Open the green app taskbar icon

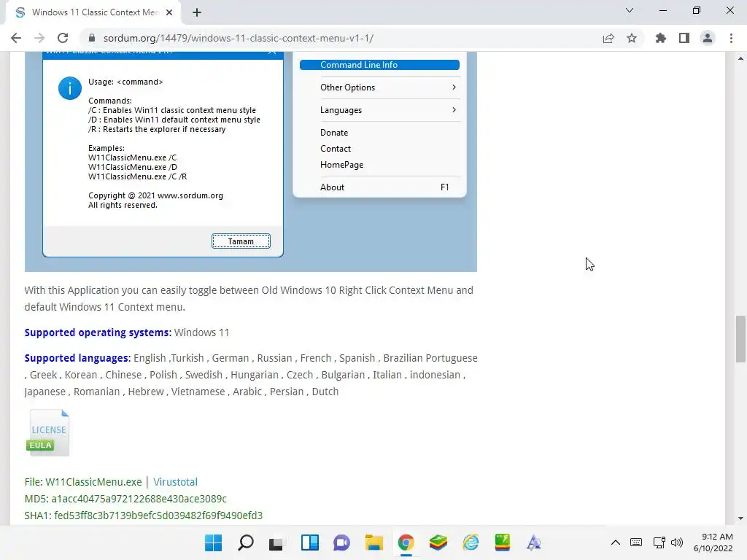(503, 542)
